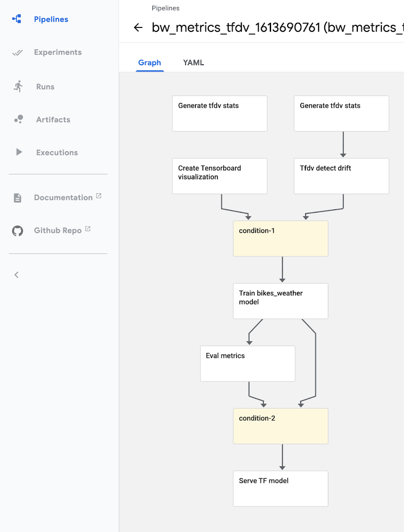Select the Create Tensorboard visualization node

(x=220, y=176)
